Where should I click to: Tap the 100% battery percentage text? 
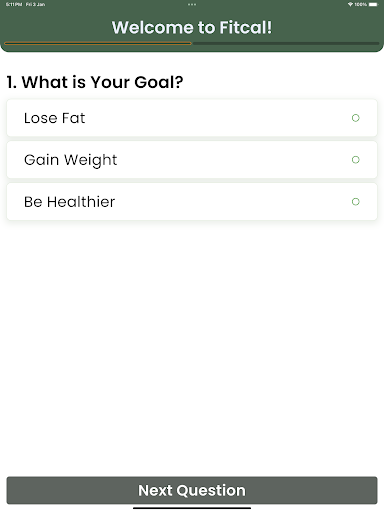click(x=361, y=4)
